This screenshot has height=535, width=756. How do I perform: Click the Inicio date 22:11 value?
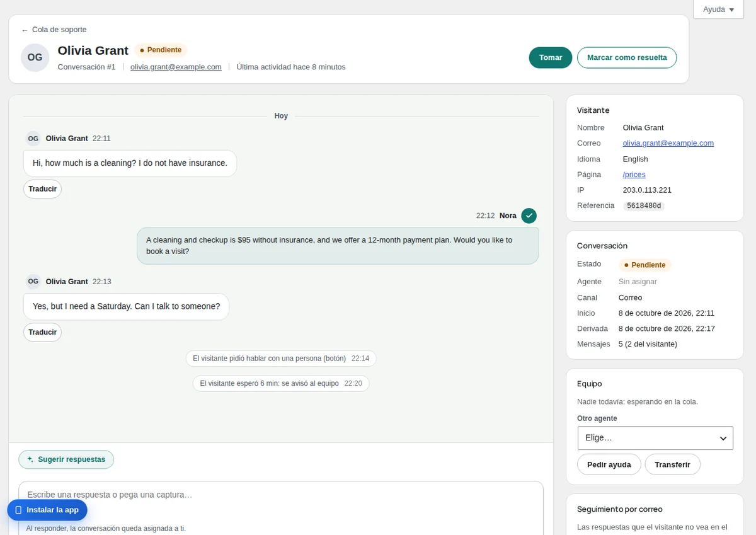[667, 313]
